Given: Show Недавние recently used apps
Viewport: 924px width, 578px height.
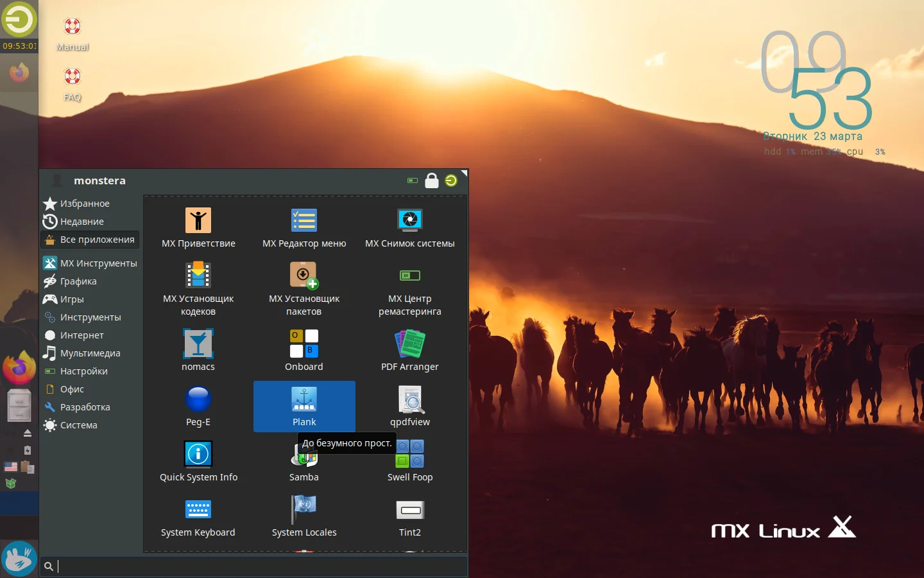Looking at the screenshot, I should coord(81,222).
